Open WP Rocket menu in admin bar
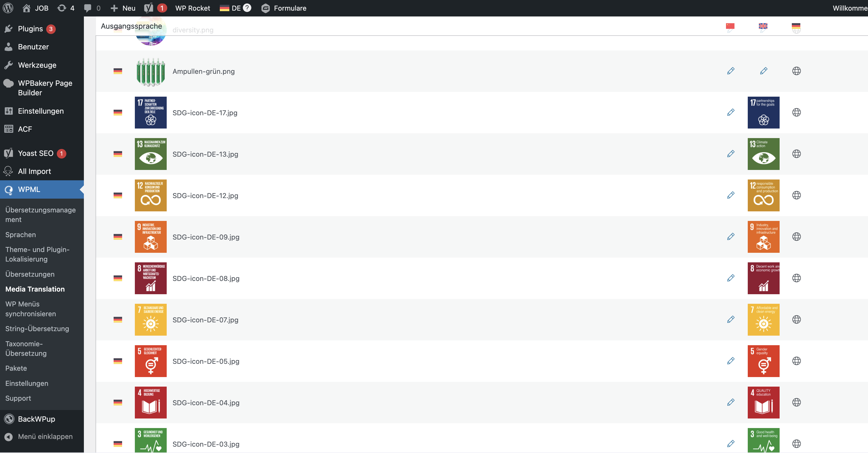 point(192,8)
